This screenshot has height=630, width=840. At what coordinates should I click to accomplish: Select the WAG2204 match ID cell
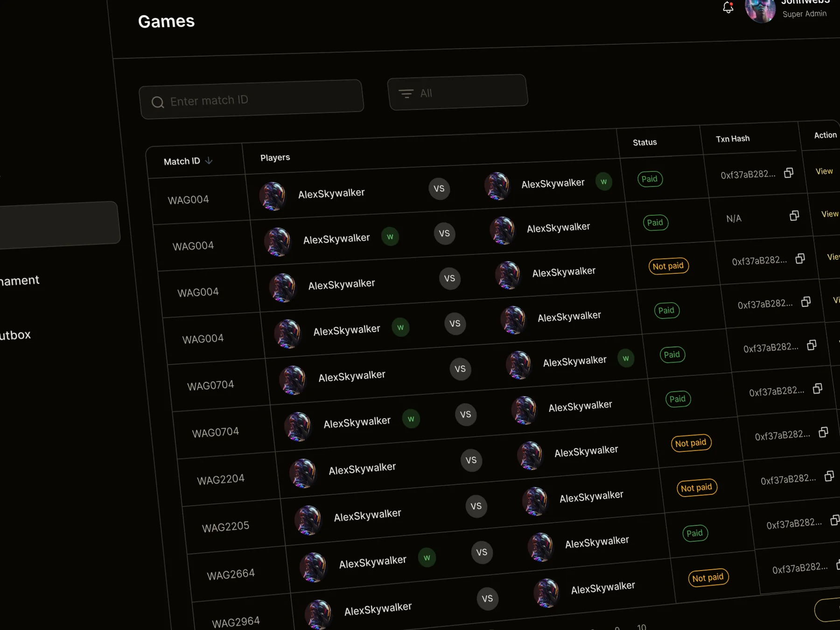(x=221, y=480)
